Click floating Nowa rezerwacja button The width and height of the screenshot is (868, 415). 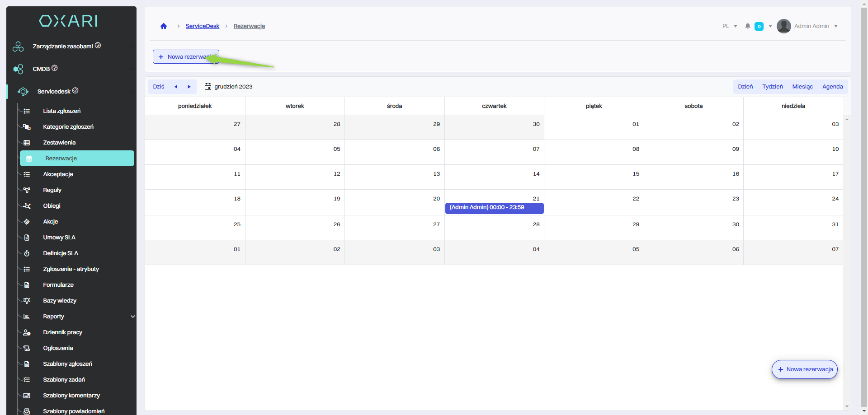click(x=804, y=369)
